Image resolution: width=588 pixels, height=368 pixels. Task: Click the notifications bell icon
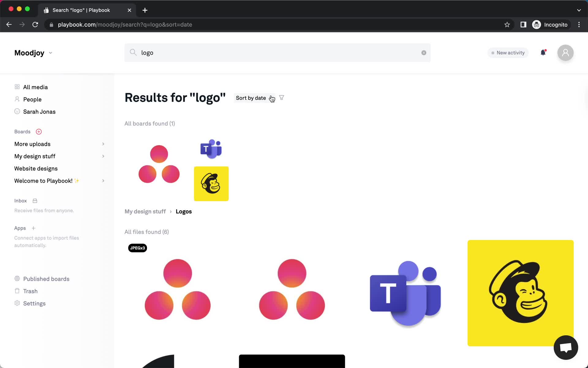pyautogui.click(x=543, y=52)
